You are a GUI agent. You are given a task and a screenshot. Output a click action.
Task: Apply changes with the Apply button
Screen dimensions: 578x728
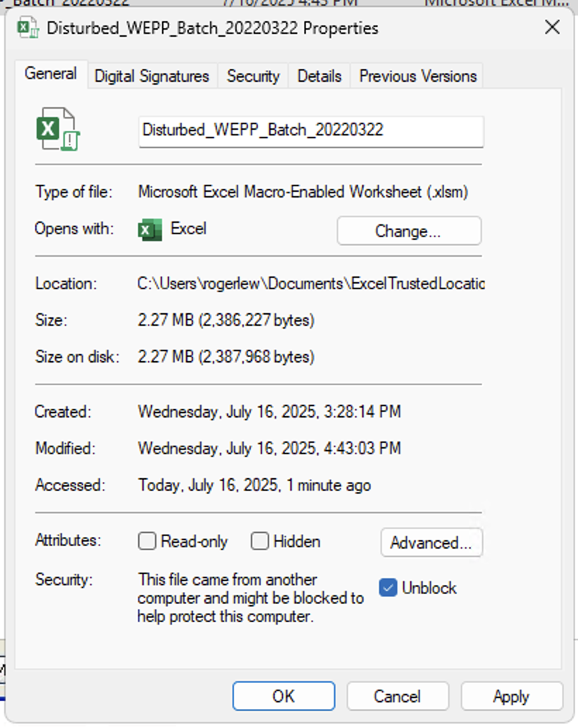pos(511,696)
